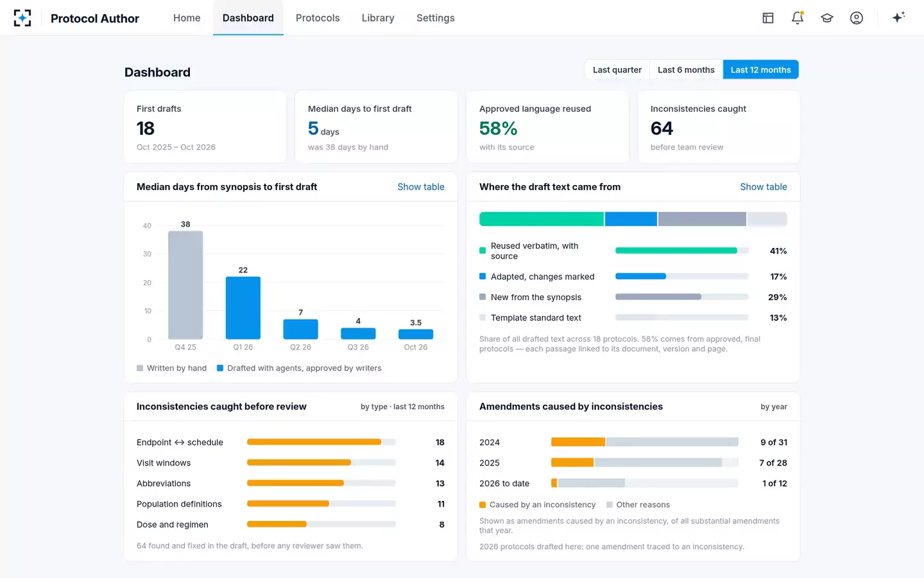Screen dimensions: 924x578
Task: Click the Template standard text bar
Action: tap(681, 317)
